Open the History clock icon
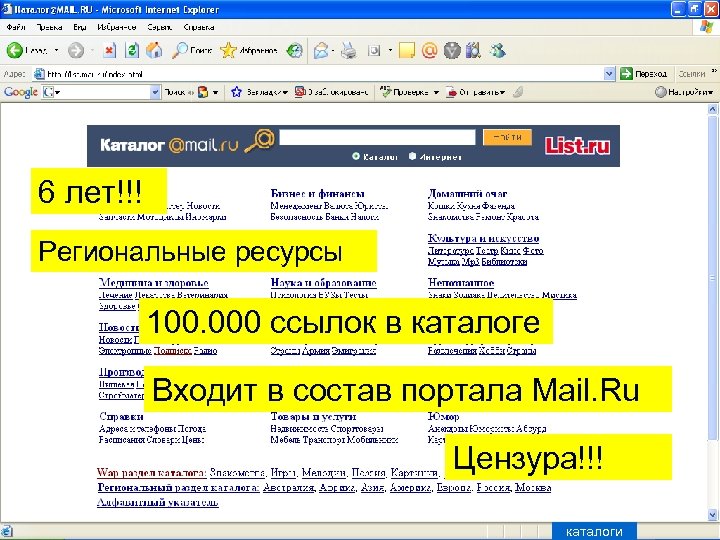 point(294,50)
